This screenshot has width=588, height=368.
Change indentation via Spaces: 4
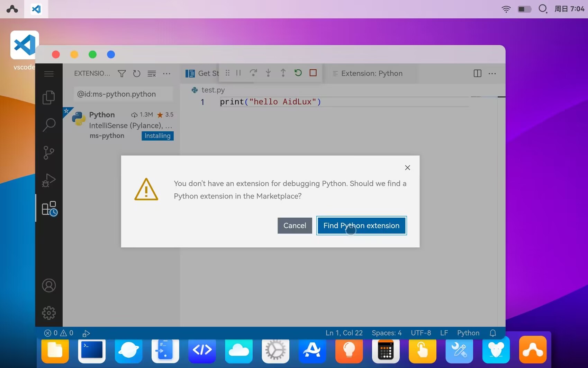(x=387, y=333)
